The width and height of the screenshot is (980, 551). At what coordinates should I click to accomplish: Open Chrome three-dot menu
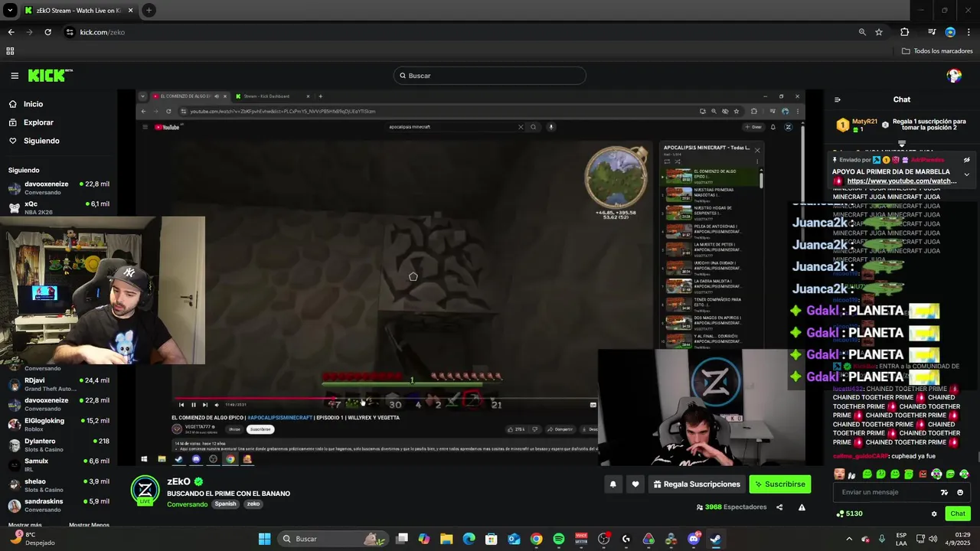click(x=969, y=32)
